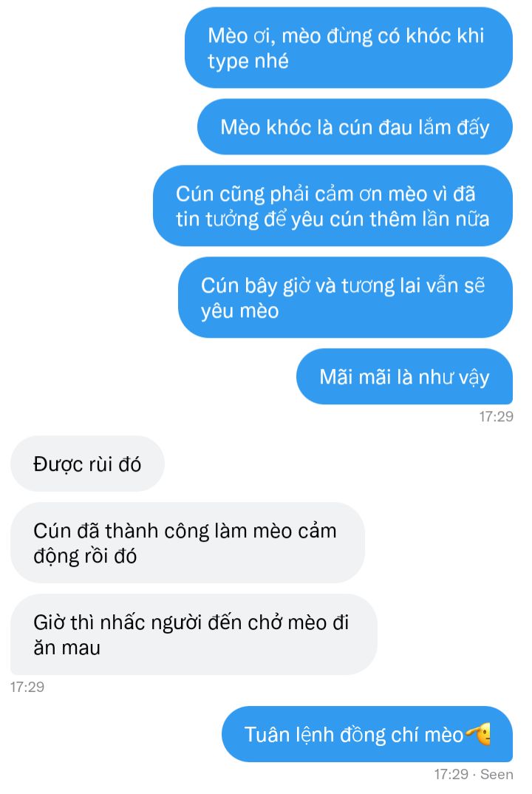Click the 'Seen' read status label
The image size is (532, 794).
[497, 774]
